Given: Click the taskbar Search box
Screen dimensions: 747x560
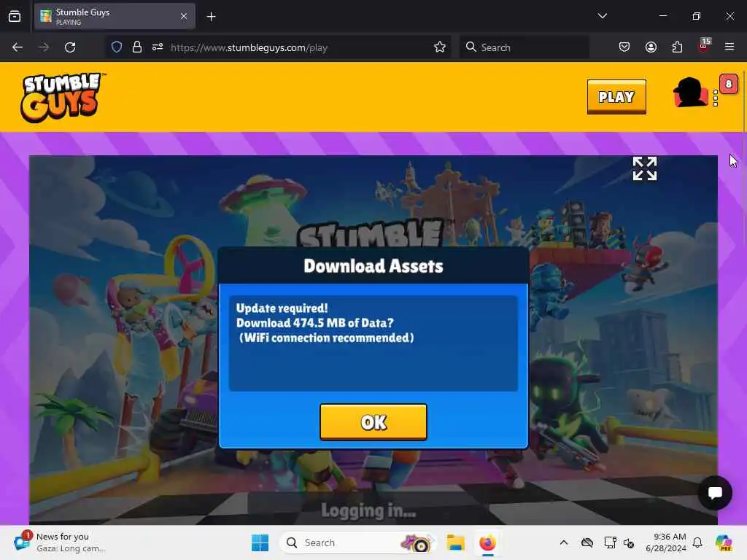Looking at the screenshot, I should pos(358,542).
